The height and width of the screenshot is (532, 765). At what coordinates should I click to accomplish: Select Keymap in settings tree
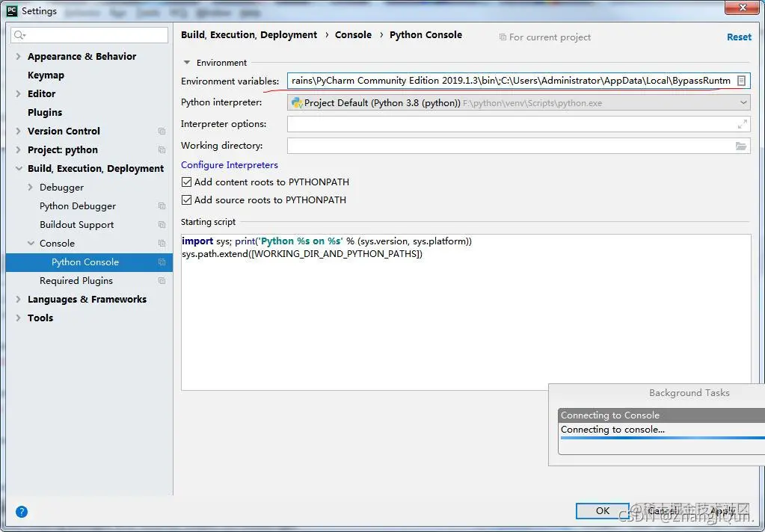pos(46,75)
